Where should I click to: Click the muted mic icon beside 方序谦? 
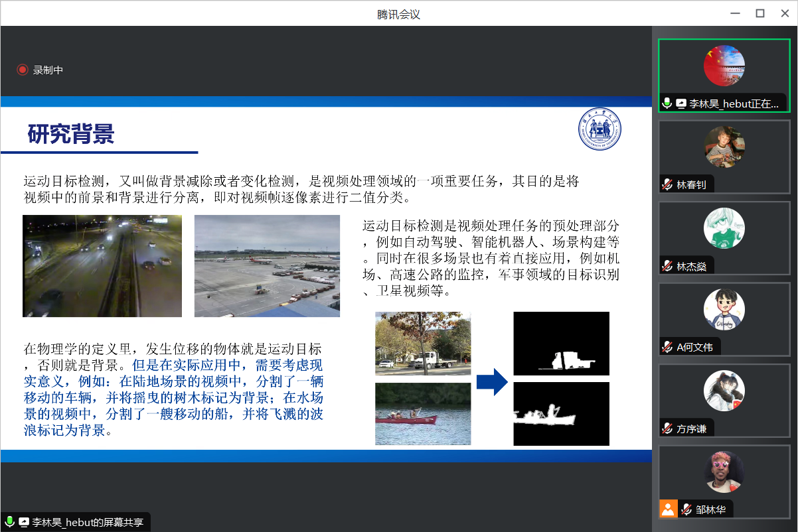(x=667, y=429)
